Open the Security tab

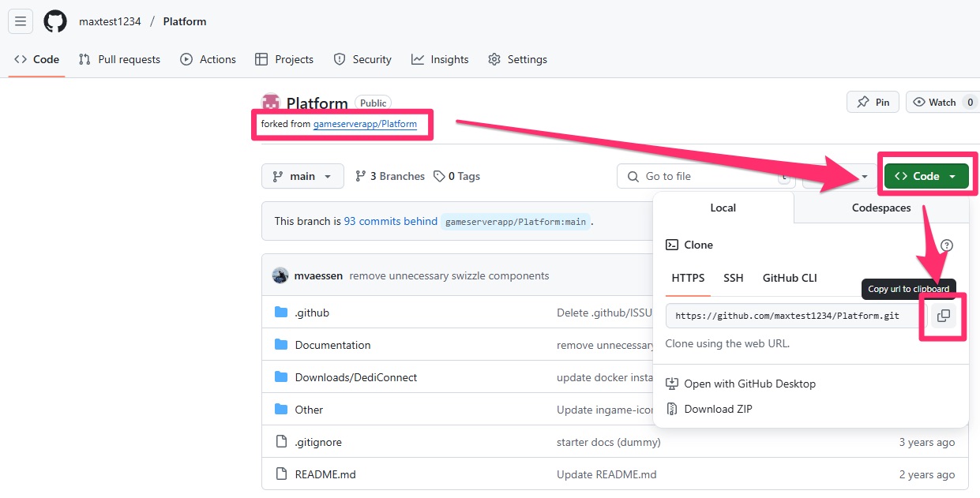tap(362, 59)
